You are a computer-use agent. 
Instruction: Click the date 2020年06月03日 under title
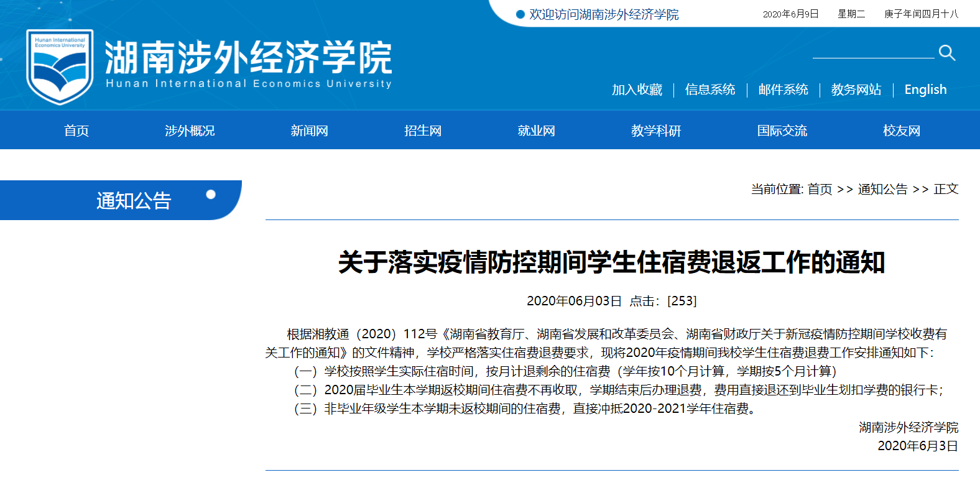[x=574, y=301]
